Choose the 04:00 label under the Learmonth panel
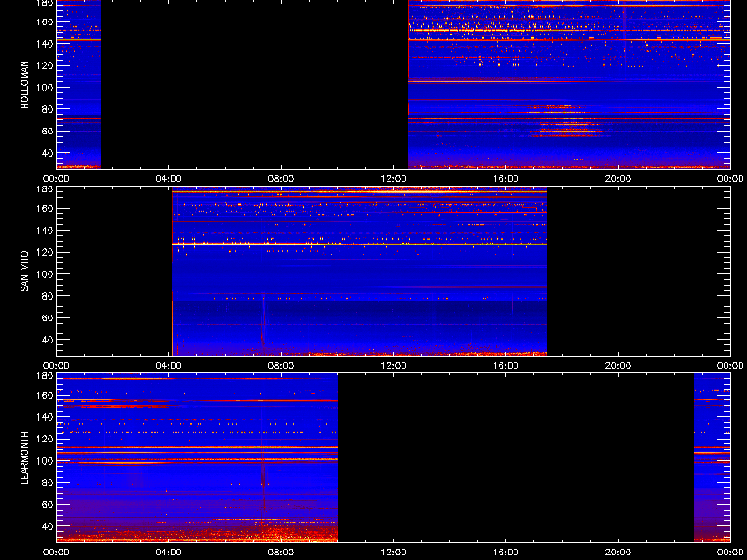This screenshot has height=560, width=747. pos(169,553)
